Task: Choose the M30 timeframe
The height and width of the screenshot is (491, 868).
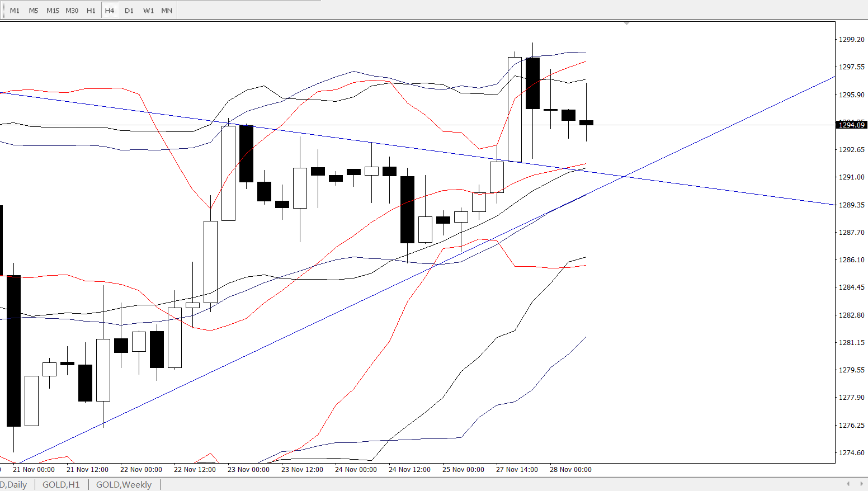Action: [x=72, y=11]
